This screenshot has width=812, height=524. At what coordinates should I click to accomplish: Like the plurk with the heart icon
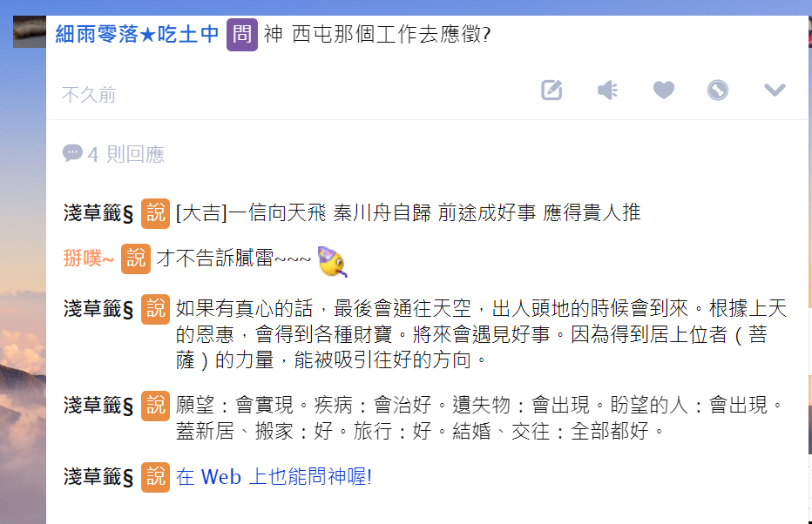pyautogui.click(x=663, y=90)
